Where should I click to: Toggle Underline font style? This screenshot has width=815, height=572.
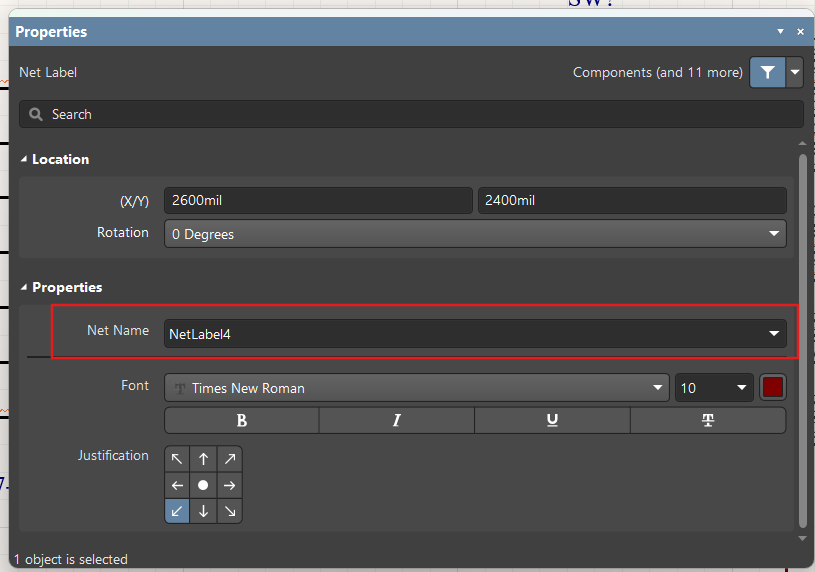(552, 420)
